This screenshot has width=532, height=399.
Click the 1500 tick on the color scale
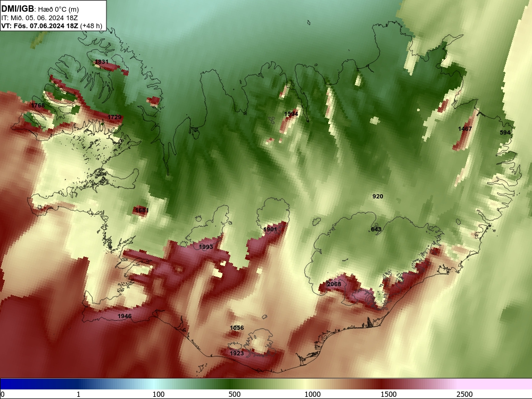point(388,394)
